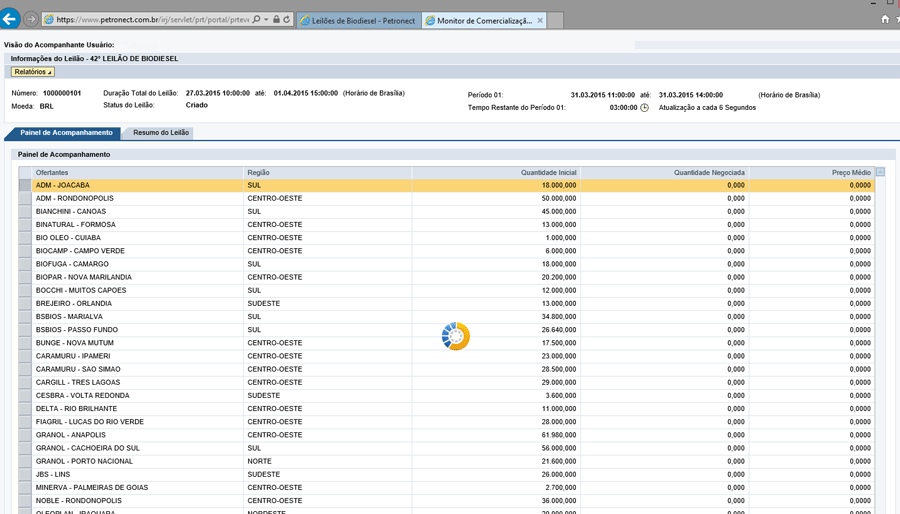Click the CARGILL - TRES LAGOAS cell

[138, 383]
